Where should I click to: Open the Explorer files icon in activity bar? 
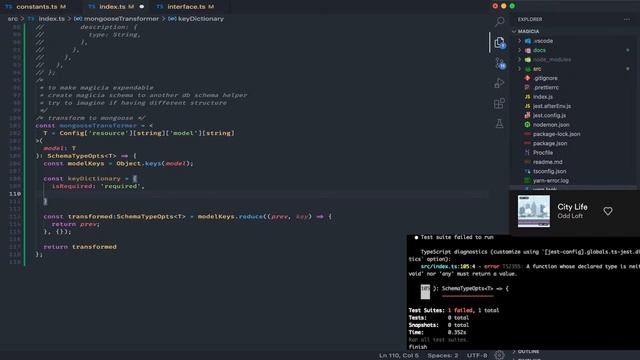[499, 42]
